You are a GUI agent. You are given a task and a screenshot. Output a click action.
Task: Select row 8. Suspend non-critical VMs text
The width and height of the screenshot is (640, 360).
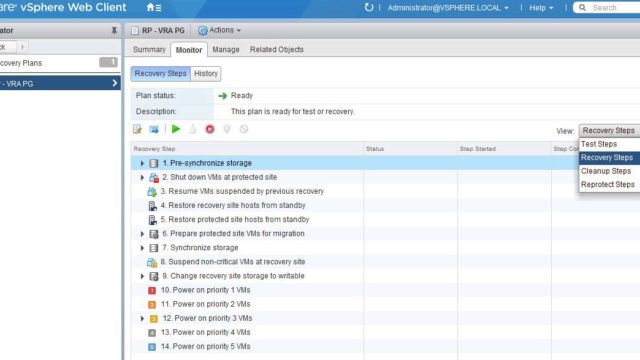[x=233, y=262]
